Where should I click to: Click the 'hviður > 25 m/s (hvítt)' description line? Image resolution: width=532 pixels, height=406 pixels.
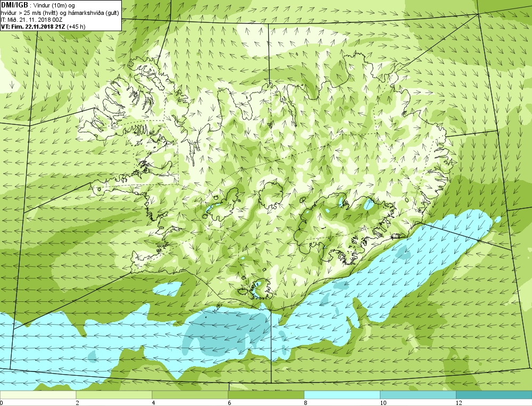29,13
